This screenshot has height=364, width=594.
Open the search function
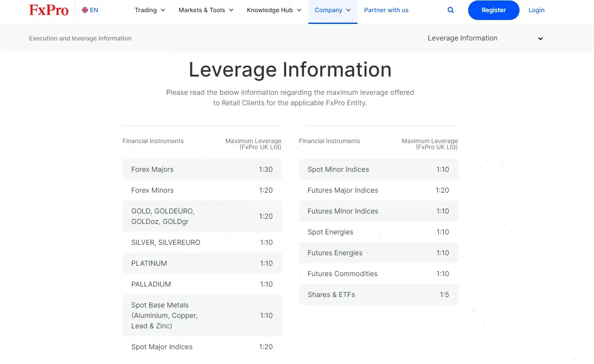[450, 10]
